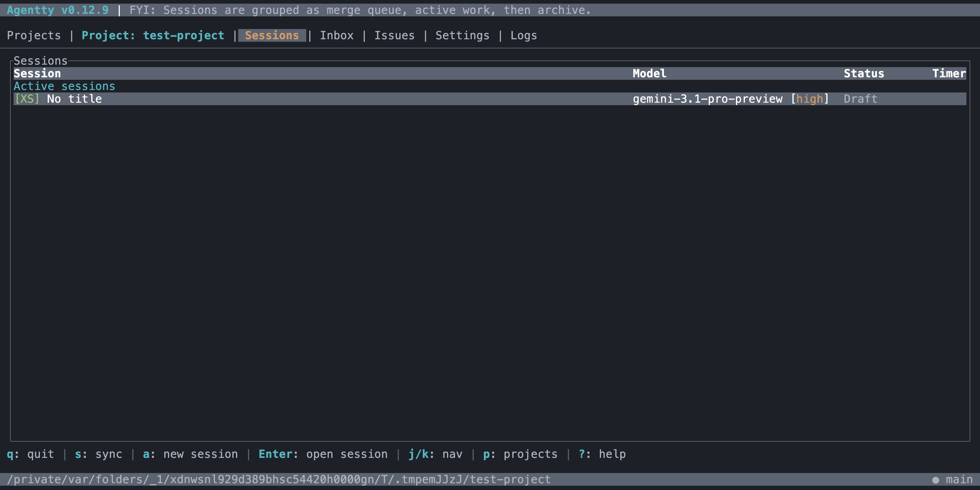Image resolution: width=980 pixels, height=490 pixels.
Task: Click the q: quit hint
Action: [30, 454]
